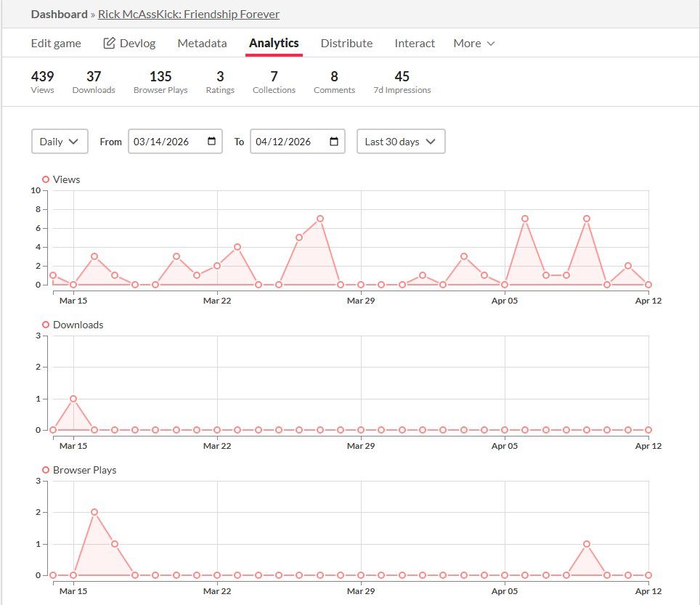
Task: Open the calendar icon beside the To date
Action: (335, 142)
